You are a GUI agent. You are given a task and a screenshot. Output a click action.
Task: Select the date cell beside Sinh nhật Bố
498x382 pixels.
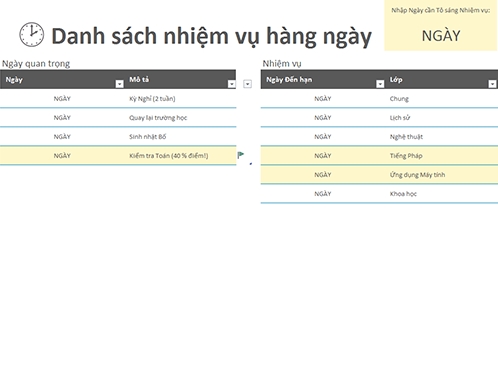[x=62, y=137]
